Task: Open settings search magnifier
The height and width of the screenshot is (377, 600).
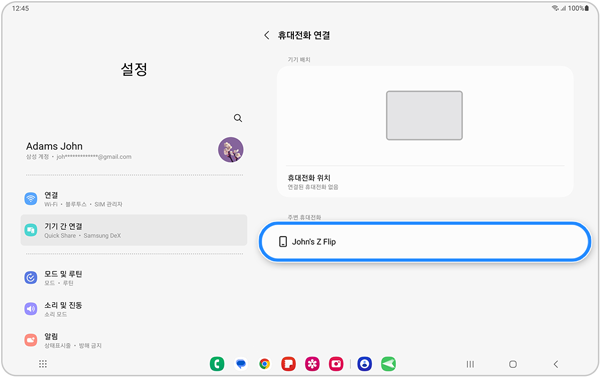Action: pyautogui.click(x=238, y=118)
